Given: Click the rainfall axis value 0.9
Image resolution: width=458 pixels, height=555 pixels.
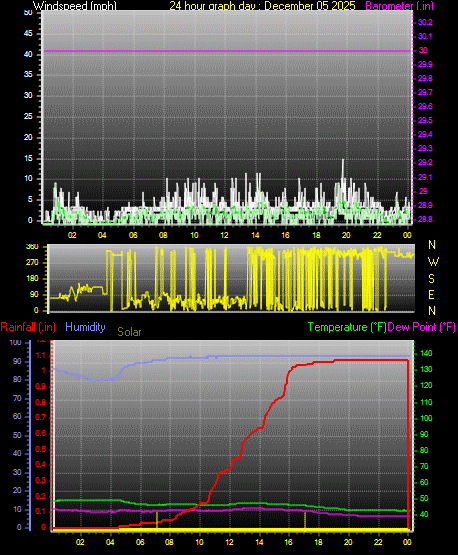Looking at the screenshot, I should [x=41, y=386].
